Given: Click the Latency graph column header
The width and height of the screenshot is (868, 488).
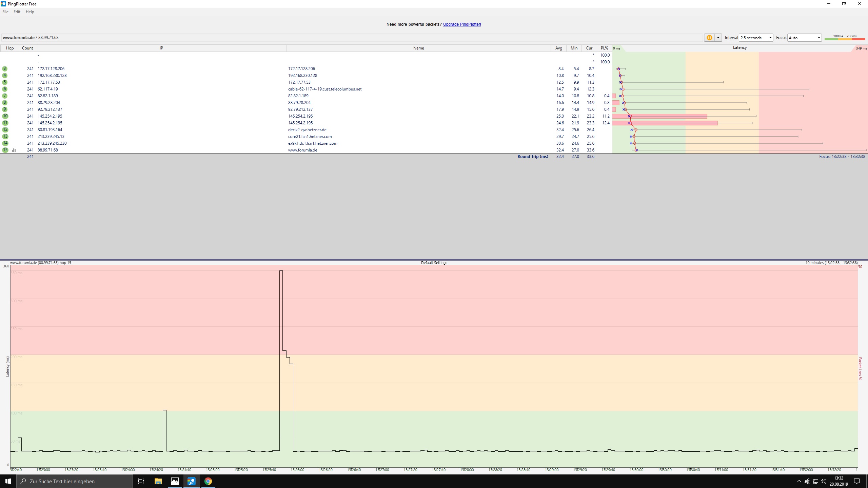Looking at the screenshot, I should tap(740, 48).
